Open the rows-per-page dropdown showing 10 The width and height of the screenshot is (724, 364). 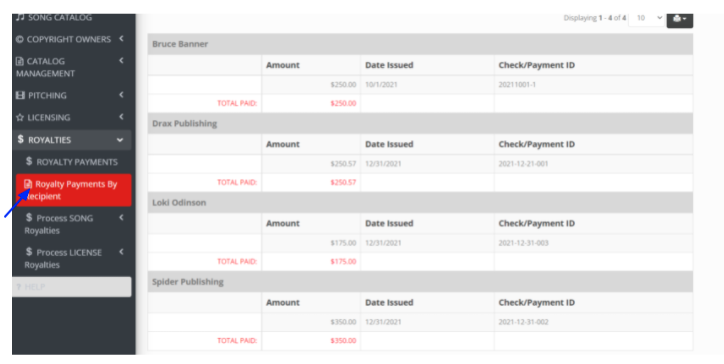click(x=647, y=18)
